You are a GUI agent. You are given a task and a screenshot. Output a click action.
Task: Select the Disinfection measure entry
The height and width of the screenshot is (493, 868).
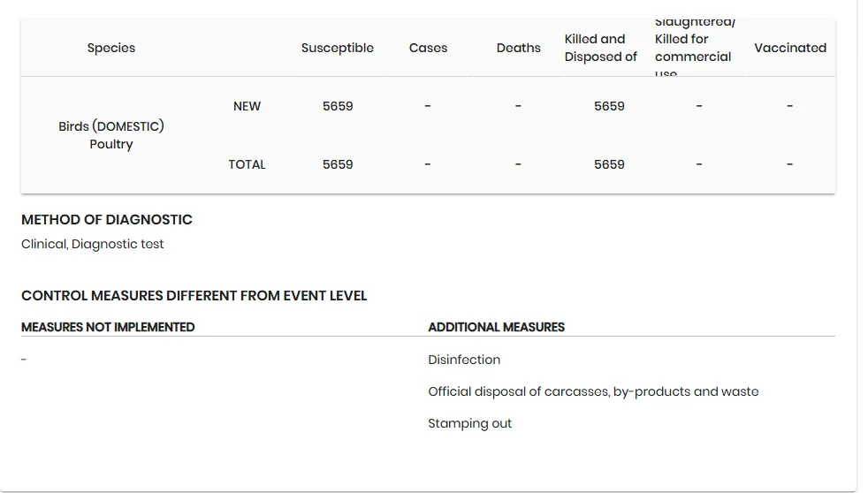pyautogui.click(x=464, y=360)
